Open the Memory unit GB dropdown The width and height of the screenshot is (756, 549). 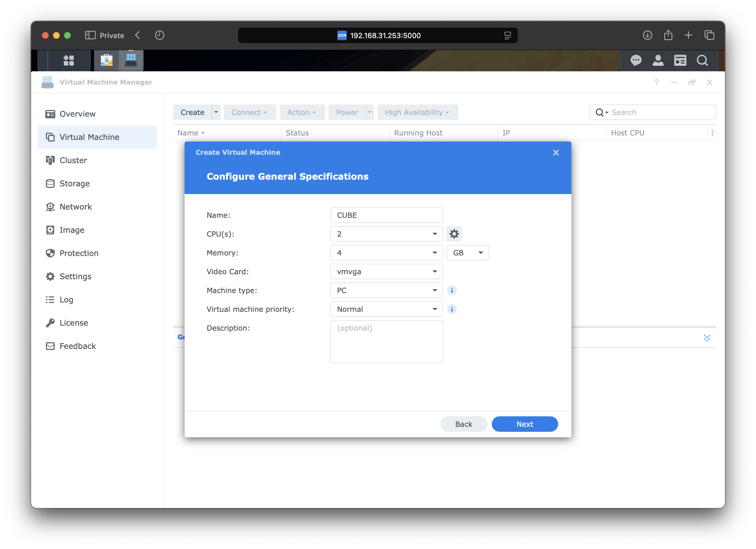coord(467,253)
